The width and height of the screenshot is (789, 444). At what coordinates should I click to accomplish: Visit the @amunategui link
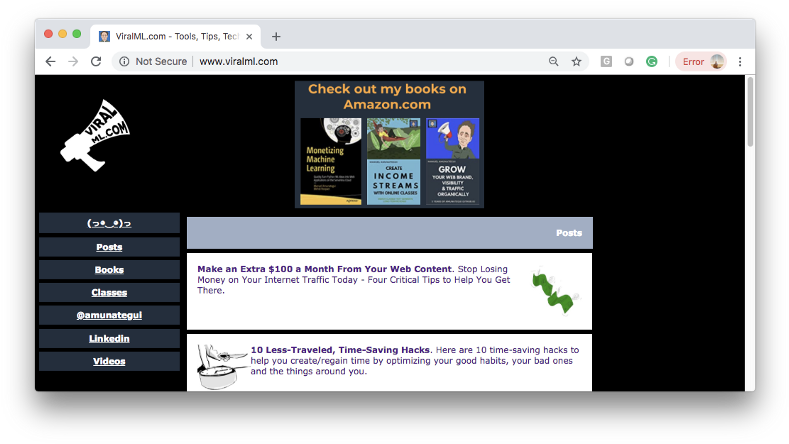109,315
